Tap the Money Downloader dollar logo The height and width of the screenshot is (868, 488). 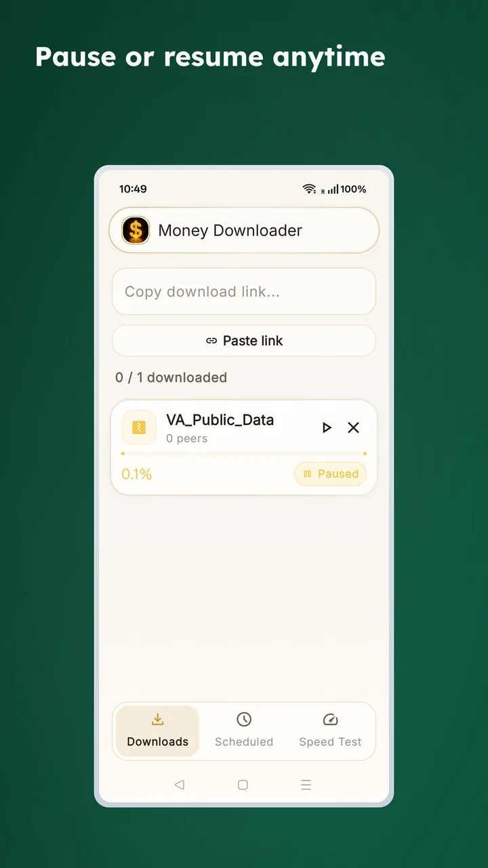coord(136,231)
